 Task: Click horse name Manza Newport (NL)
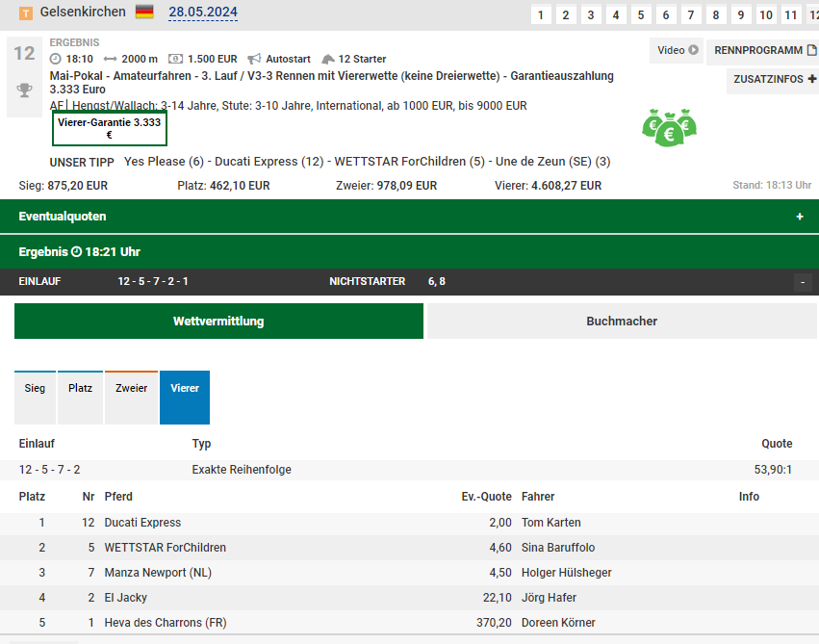pos(158,573)
